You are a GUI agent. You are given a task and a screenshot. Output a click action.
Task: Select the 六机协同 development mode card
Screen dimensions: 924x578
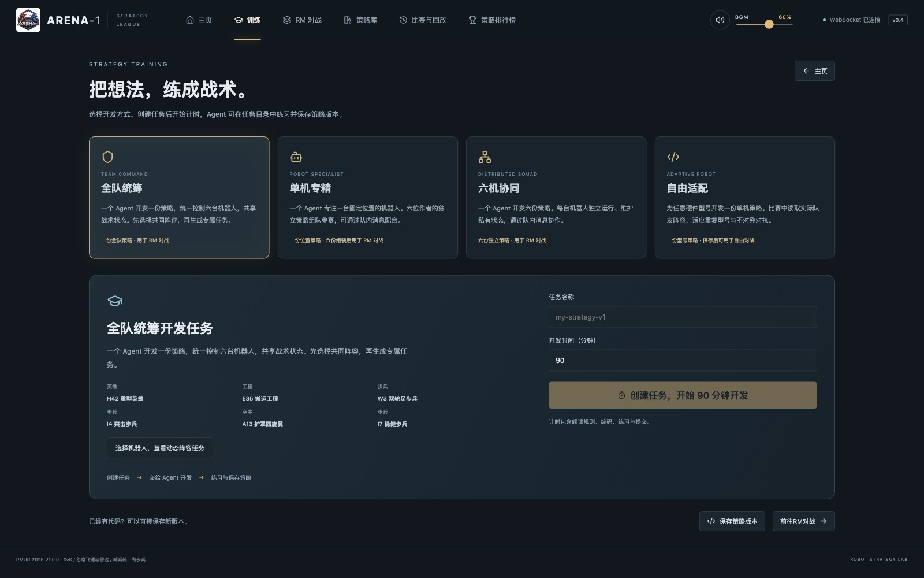[x=556, y=197]
